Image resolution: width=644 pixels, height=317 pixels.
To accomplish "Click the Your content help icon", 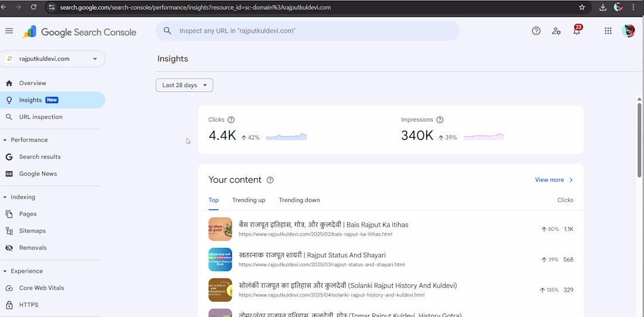I will tap(270, 180).
